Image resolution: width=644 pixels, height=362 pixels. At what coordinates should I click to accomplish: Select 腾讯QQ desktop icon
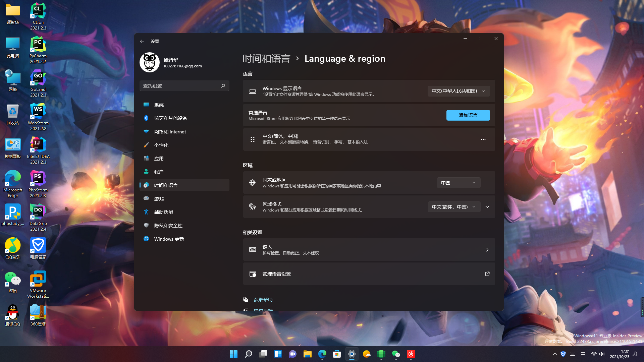click(13, 315)
